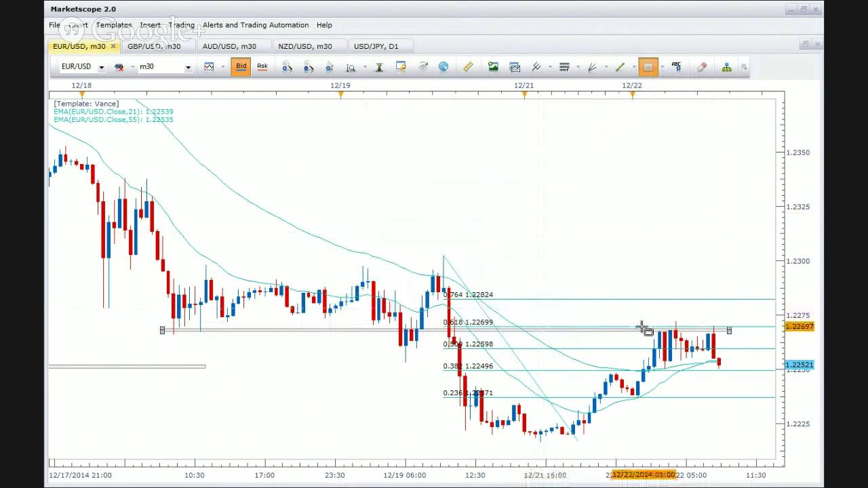Expand the pitchfork tool dropdown arrow
Viewport: 868px width, 488px height.
click(550, 66)
